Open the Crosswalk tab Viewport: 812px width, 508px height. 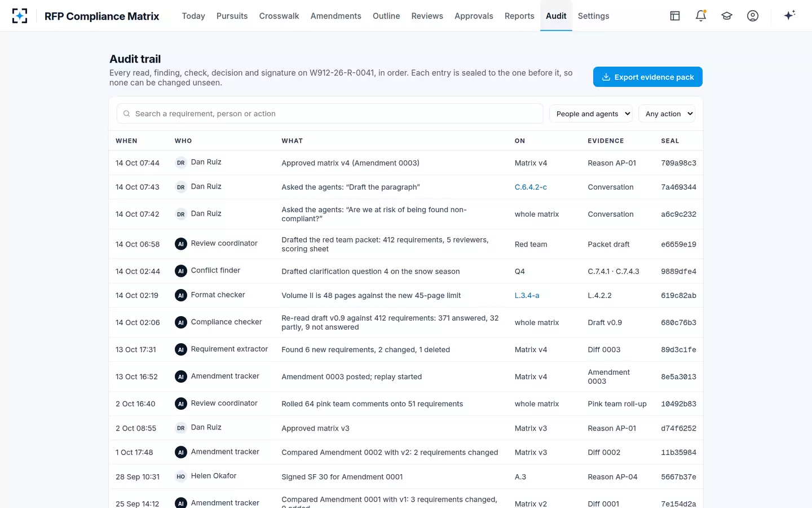(x=279, y=16)
